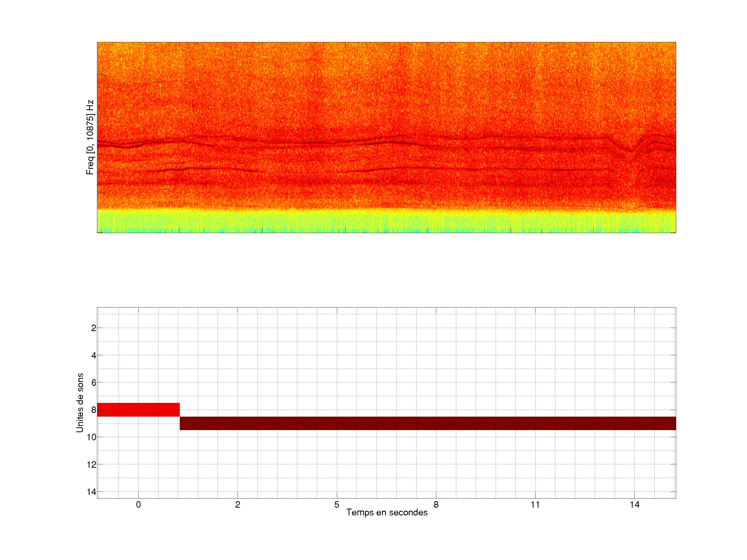Click the 'Temps en secondes' axis label
This screenshot has width=747, height=560.
387,512
